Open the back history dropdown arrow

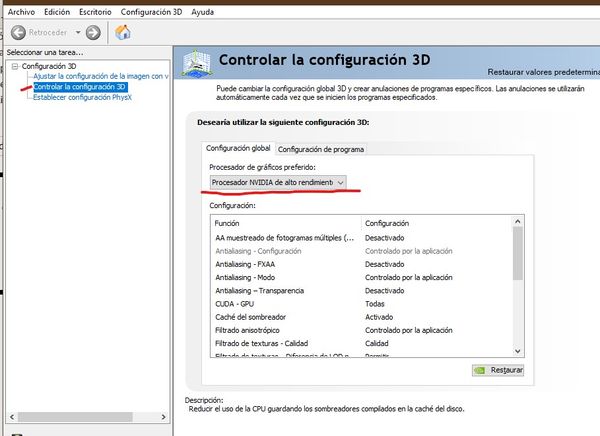[78, 33]
